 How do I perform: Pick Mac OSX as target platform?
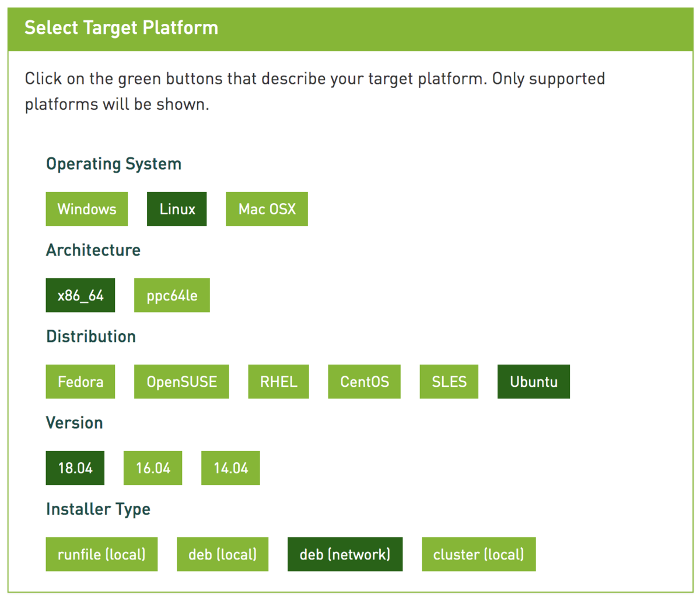(267, 209)
